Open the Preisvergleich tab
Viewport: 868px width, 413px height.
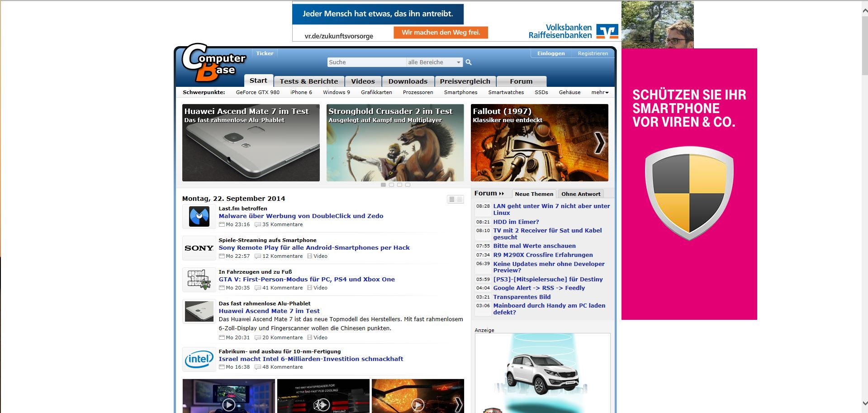465,81
